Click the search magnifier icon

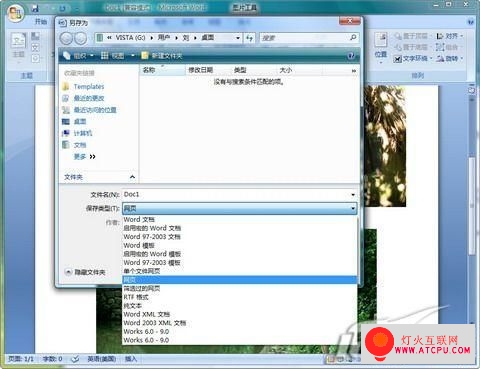(353, 38)
